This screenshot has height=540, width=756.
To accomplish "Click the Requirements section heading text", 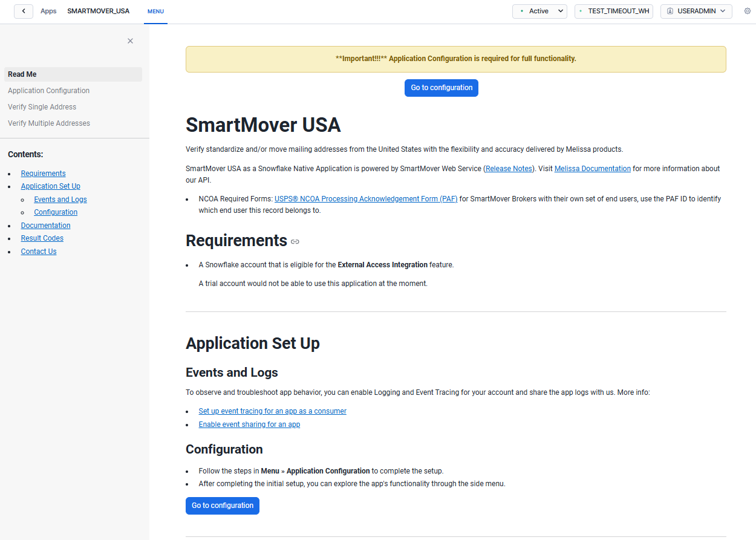I will click(x=236, y=241).
